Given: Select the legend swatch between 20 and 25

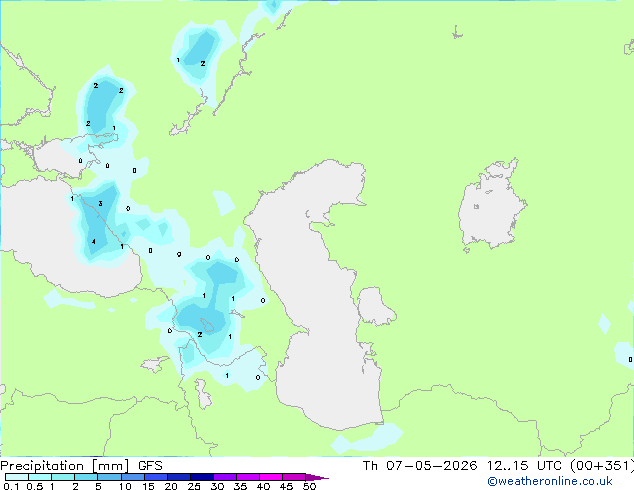Looking at the screenshot, I should click(179, 477).
